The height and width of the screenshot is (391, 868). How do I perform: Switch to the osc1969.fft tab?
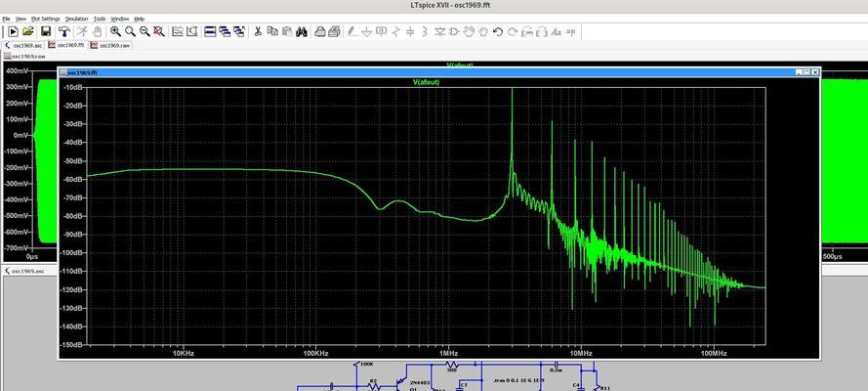click(65, 45)
